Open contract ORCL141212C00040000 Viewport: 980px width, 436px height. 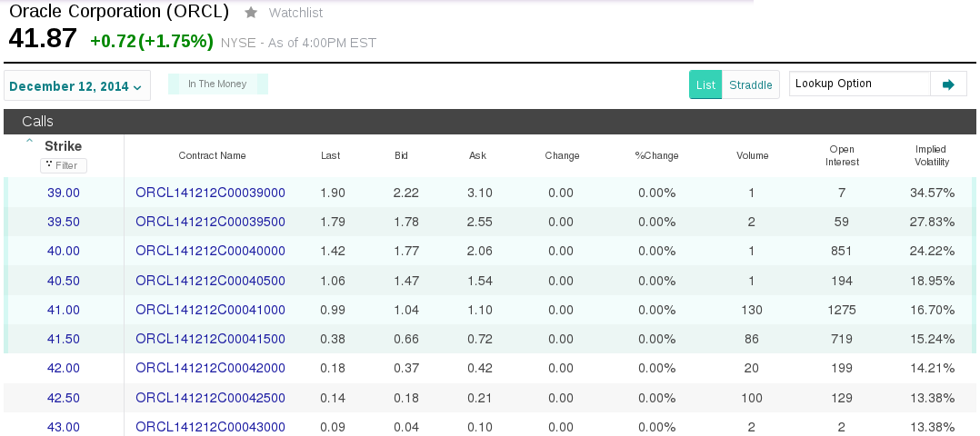[x=211, y=251]
